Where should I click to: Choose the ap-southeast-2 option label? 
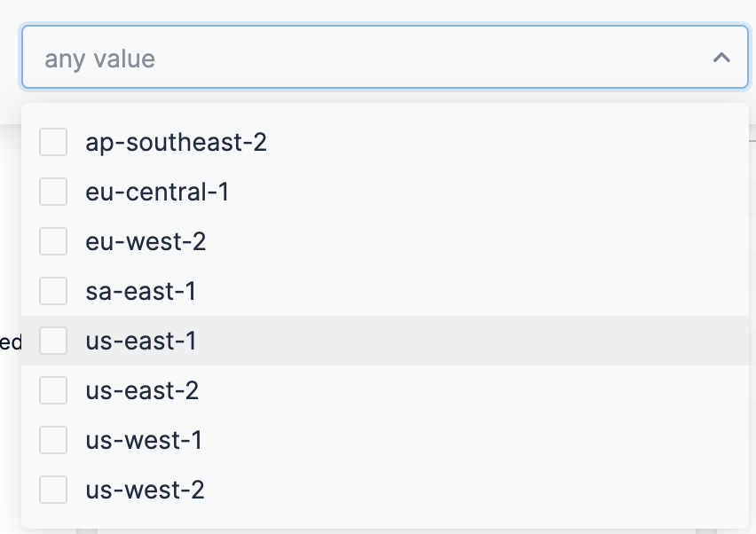176,142
